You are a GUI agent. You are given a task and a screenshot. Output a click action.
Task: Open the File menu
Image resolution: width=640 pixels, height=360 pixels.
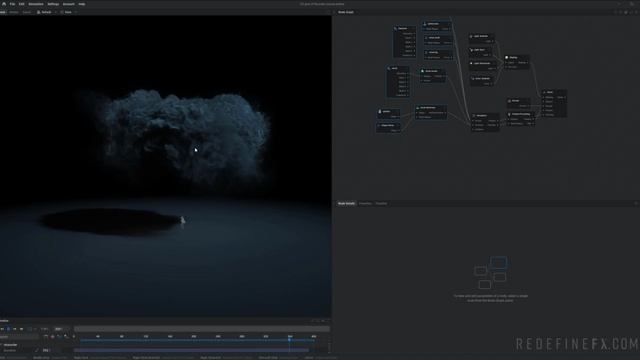pos(12,4)
